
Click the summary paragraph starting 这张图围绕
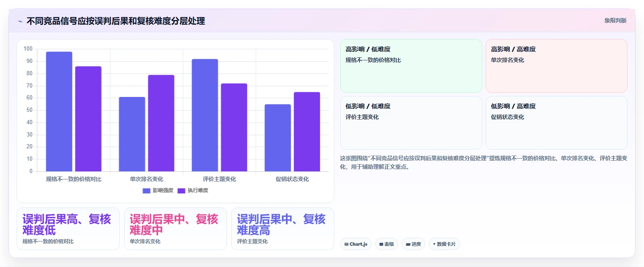click(x=483, y=162)
